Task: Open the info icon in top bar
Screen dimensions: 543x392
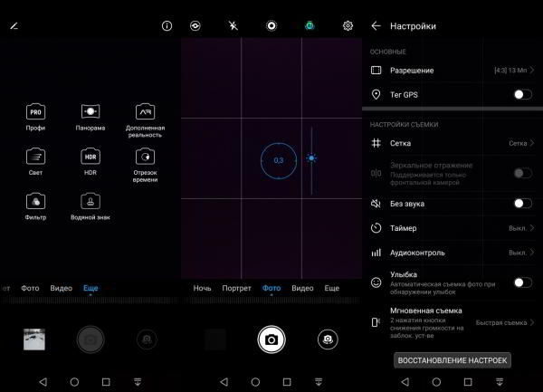Action: tap(167, 26)
